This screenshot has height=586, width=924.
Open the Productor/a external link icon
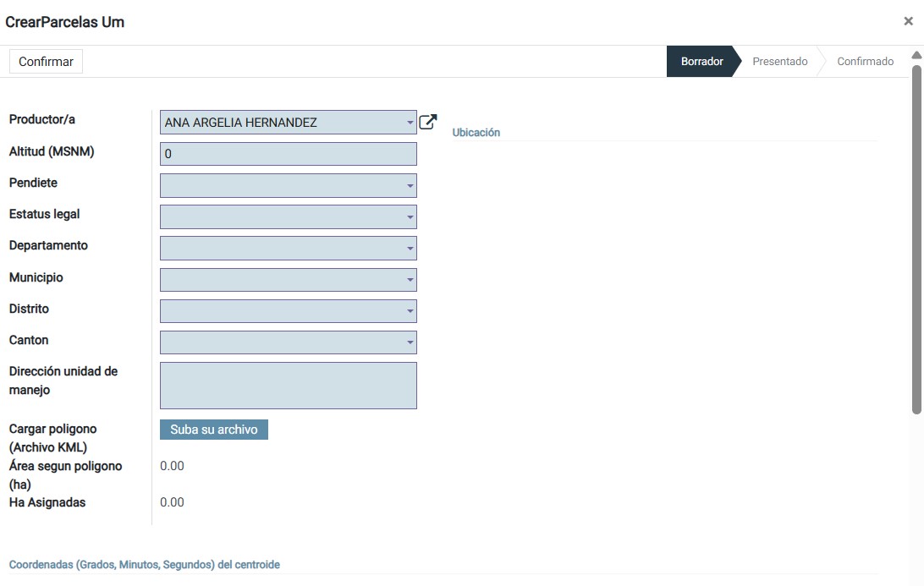tap(428, 122)
